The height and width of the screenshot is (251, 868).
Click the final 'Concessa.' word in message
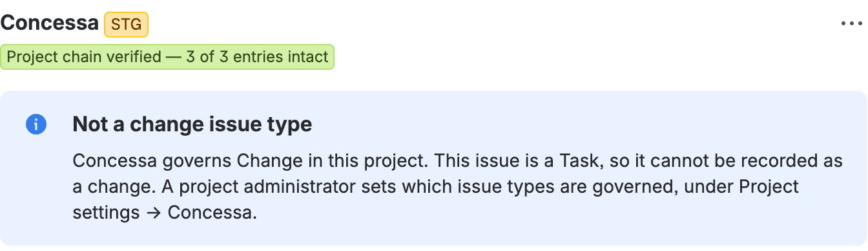(x=212, y=213)
